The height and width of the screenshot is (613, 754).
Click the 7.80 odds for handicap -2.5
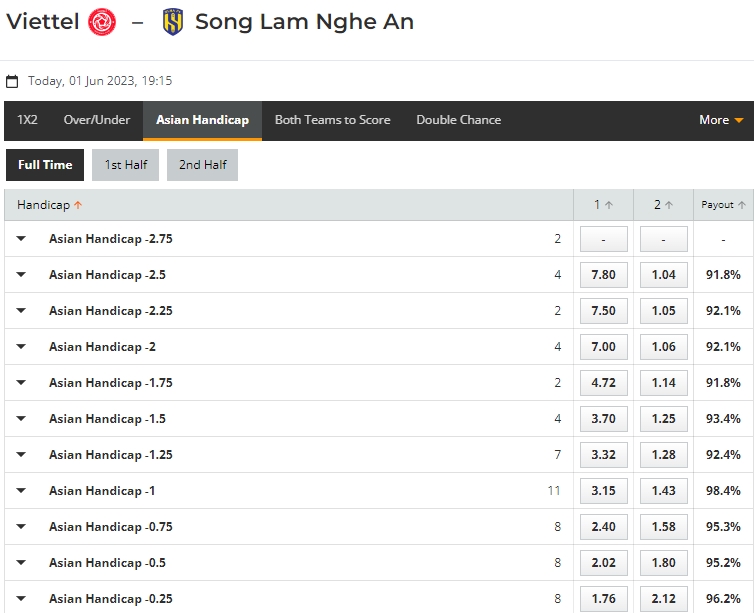point(603,275)
